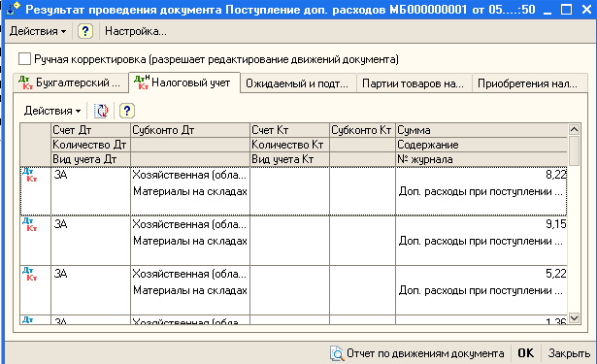Click the Содержание header cell
The width and height of the screenshot is (597, 364).
[481, 145]
